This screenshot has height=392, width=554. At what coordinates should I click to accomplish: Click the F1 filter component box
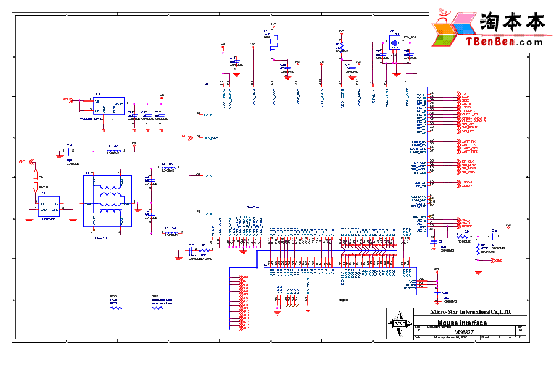point(50,206)
